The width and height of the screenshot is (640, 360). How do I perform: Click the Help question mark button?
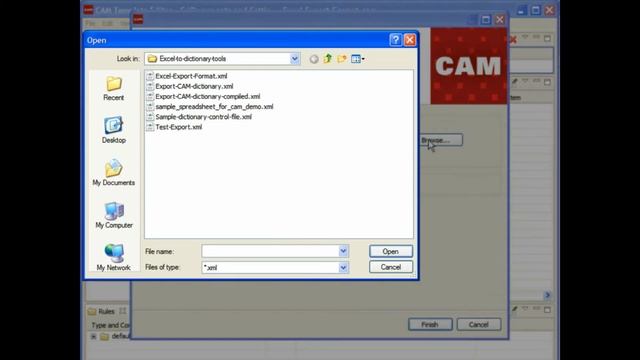[x=395, y=40]
